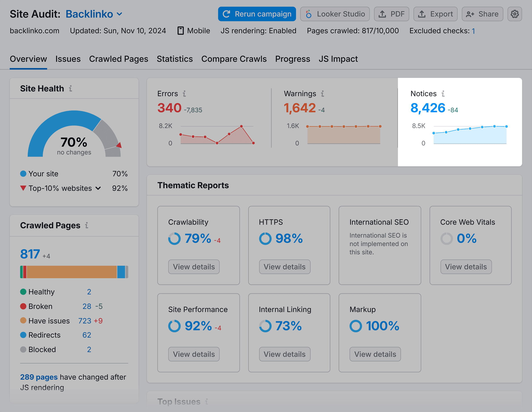Select the Crawled Pages tab
This screenshot has width=532, height=412.
pos(118,59)
